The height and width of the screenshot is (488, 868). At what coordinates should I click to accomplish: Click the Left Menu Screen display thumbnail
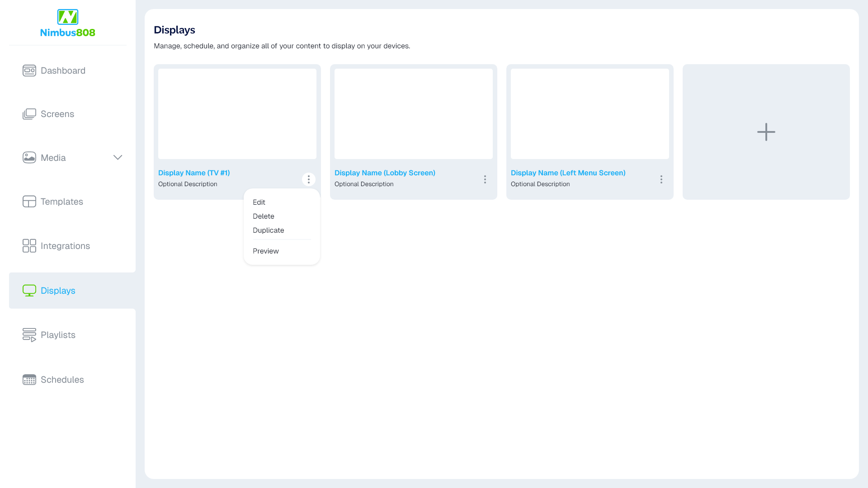[590, 114]
